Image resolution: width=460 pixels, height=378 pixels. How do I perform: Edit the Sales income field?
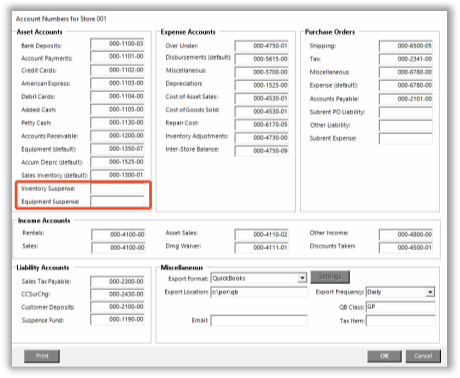coord(118,248)
